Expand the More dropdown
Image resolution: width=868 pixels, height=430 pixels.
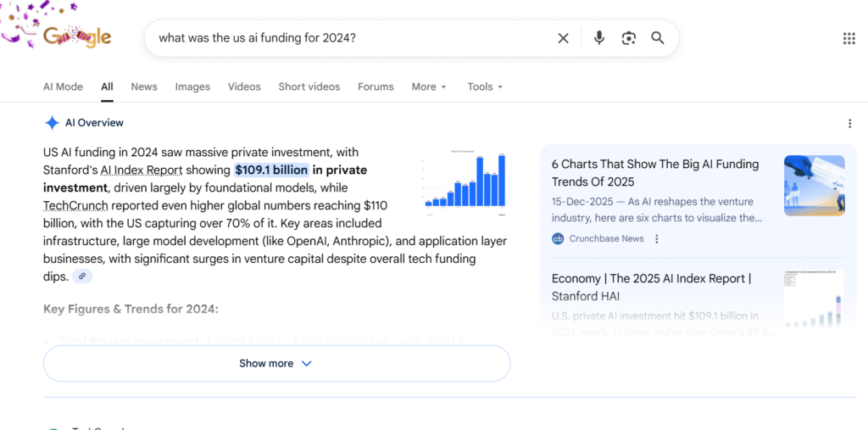428,87
